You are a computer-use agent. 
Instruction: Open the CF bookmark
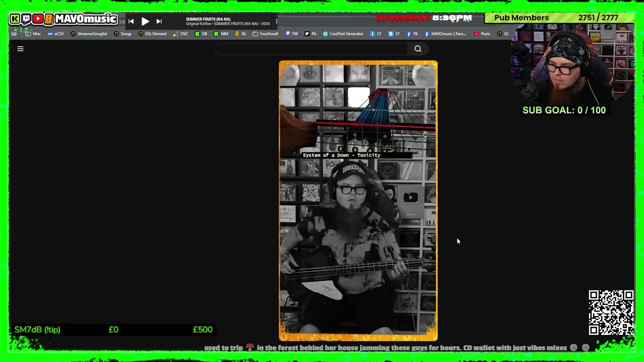point(375,34)
